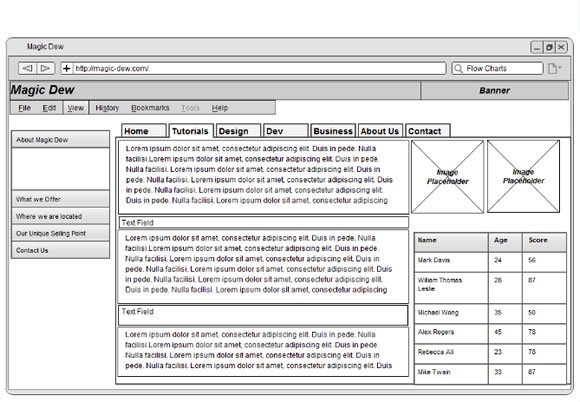Expand the Where we are located section
Screen dimensions: 580x402
pos(61,216)
